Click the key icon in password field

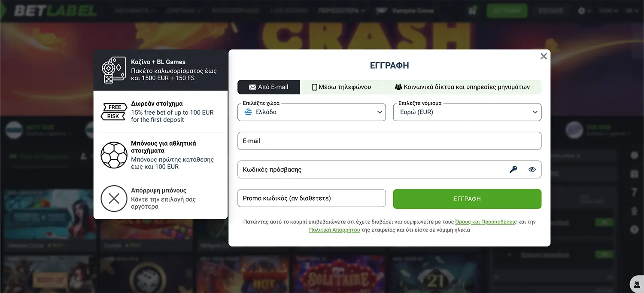point(513,170)
